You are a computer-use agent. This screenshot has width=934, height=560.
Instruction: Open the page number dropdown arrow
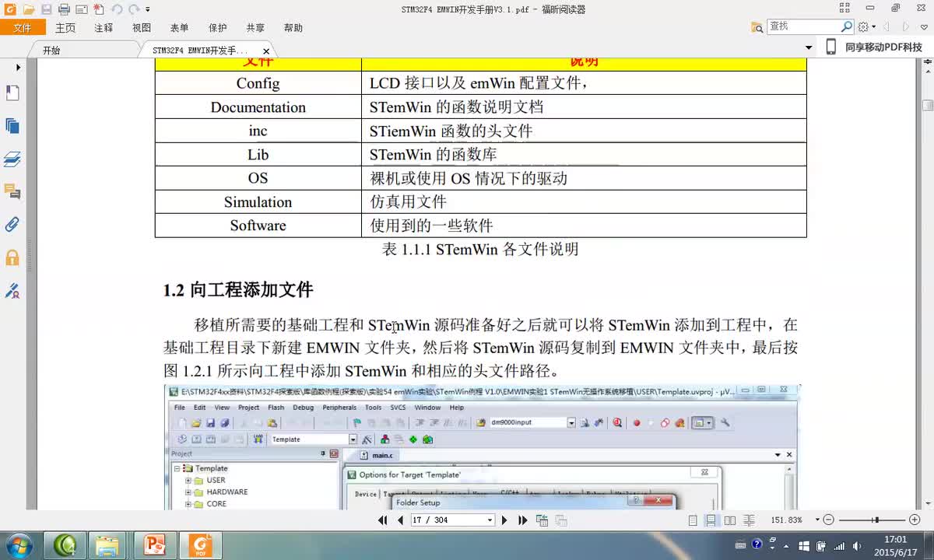tap(490, 520)
